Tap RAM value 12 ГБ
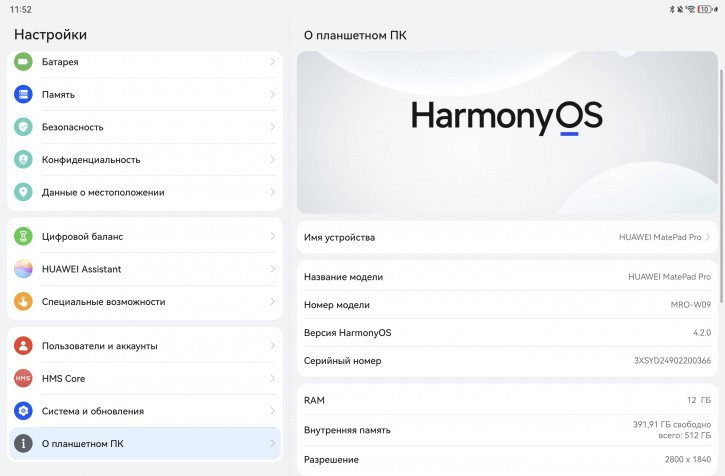 pyautogui.click(x=699, y=400)
